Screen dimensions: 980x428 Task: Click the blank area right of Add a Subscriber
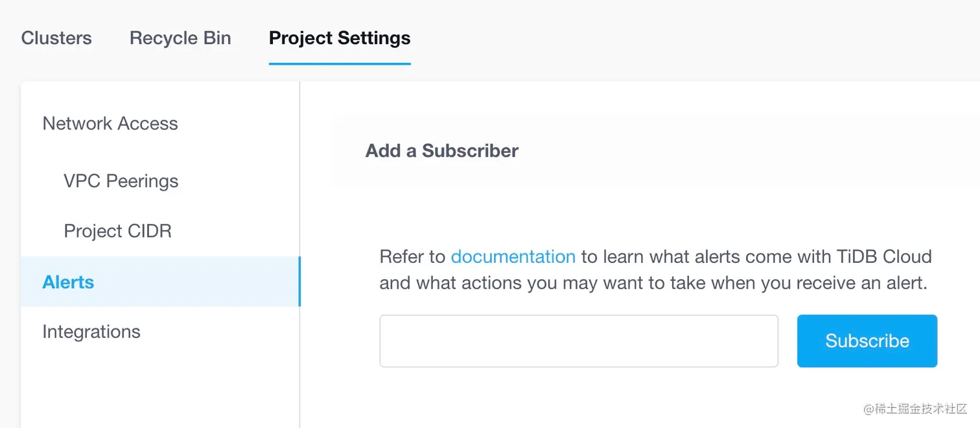click(745, 151)
